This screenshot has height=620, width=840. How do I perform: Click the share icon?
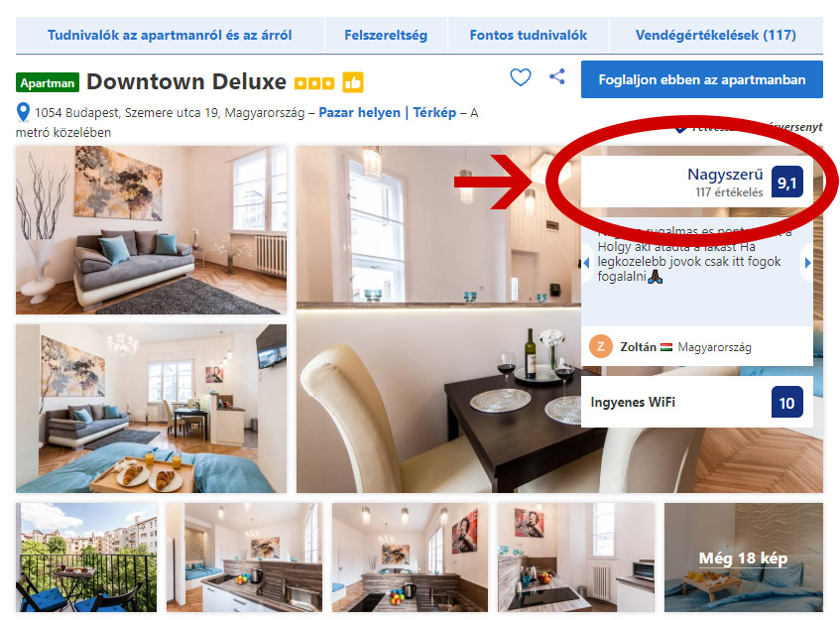coord(557,76)
